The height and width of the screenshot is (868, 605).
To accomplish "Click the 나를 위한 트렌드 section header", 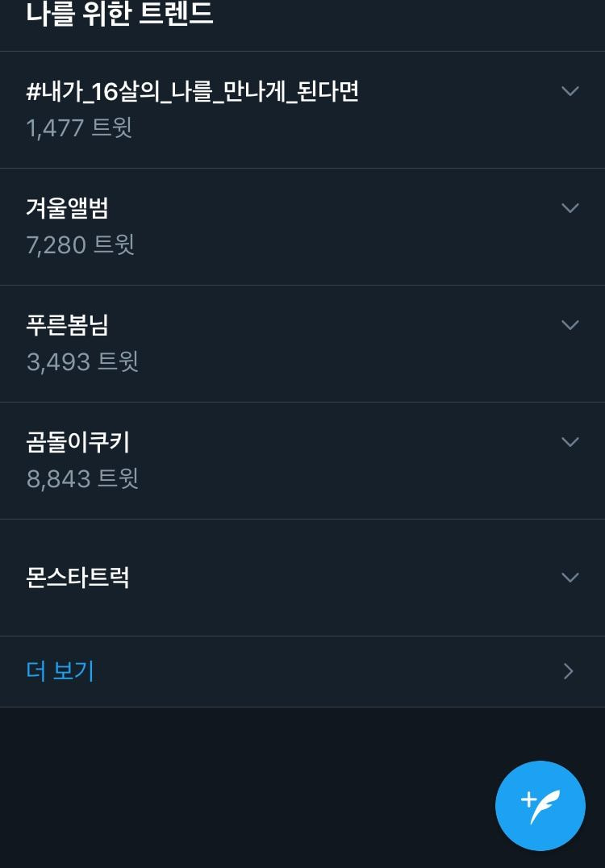I will 119,13.
